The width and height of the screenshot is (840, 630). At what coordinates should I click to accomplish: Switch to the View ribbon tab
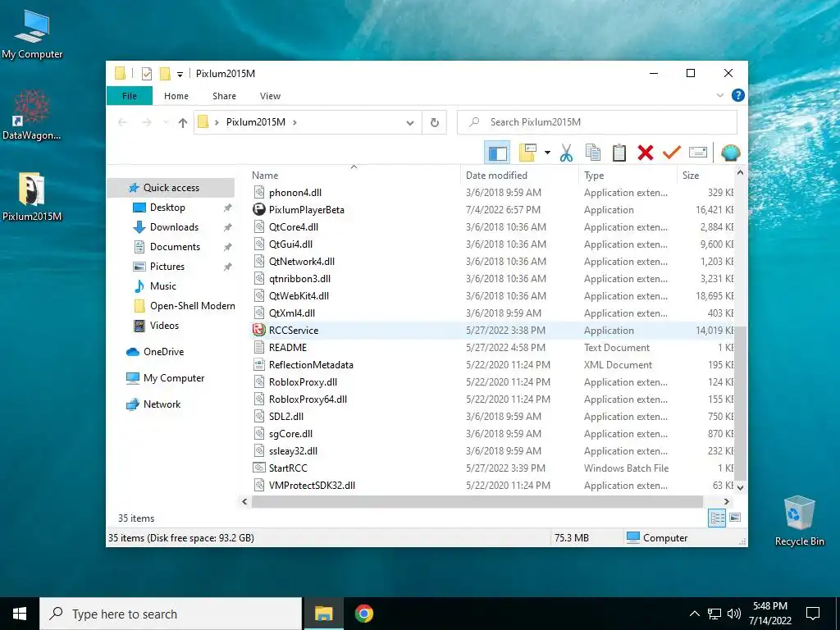(x=270, y=96)
